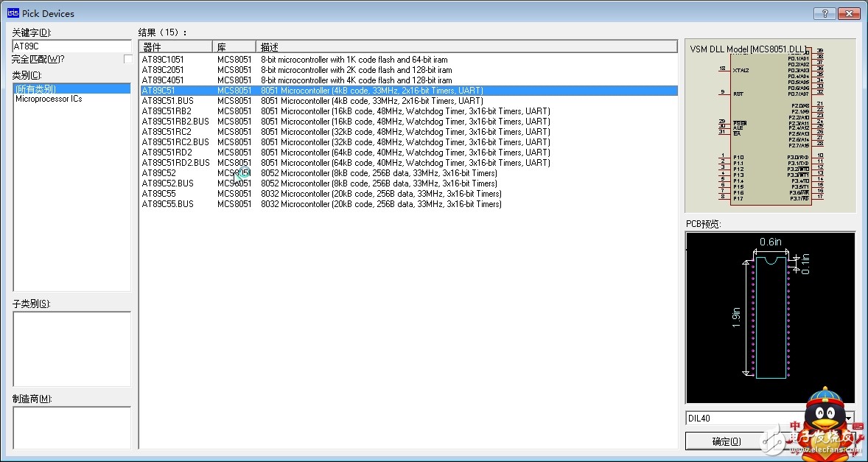Click the schematic symbol preview of MCS8051
Image resolution: width=868 pixels, height=462 pixels.
tap(771, 126)
